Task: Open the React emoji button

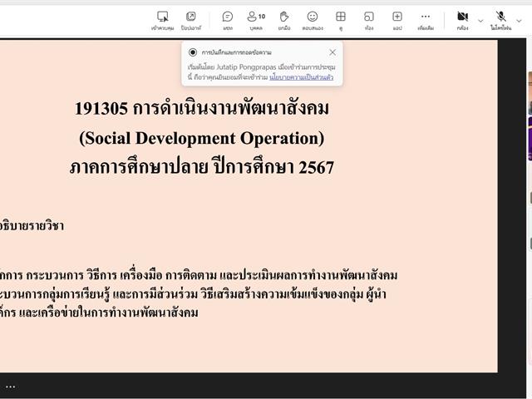Action: point(313,19)
